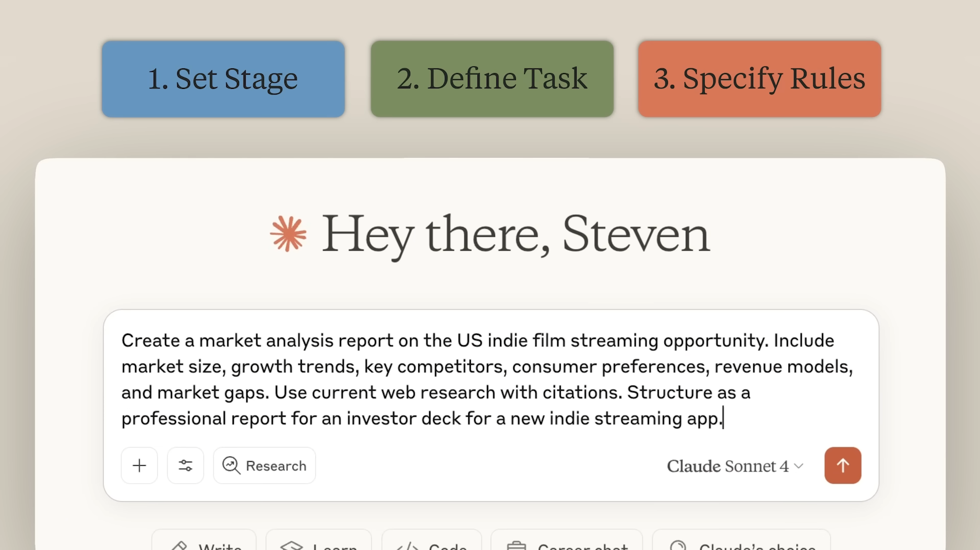The image size is (980, 550).
Task: Click the Research magnifier icon
Action: pyautogui.click(x=231, y=466)
